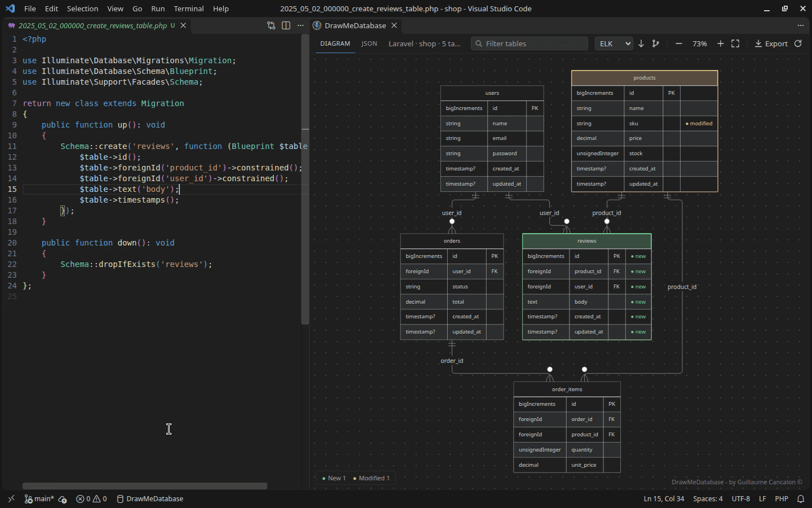Open more actions for the DrawMeDatabase panel

[800, 25]
